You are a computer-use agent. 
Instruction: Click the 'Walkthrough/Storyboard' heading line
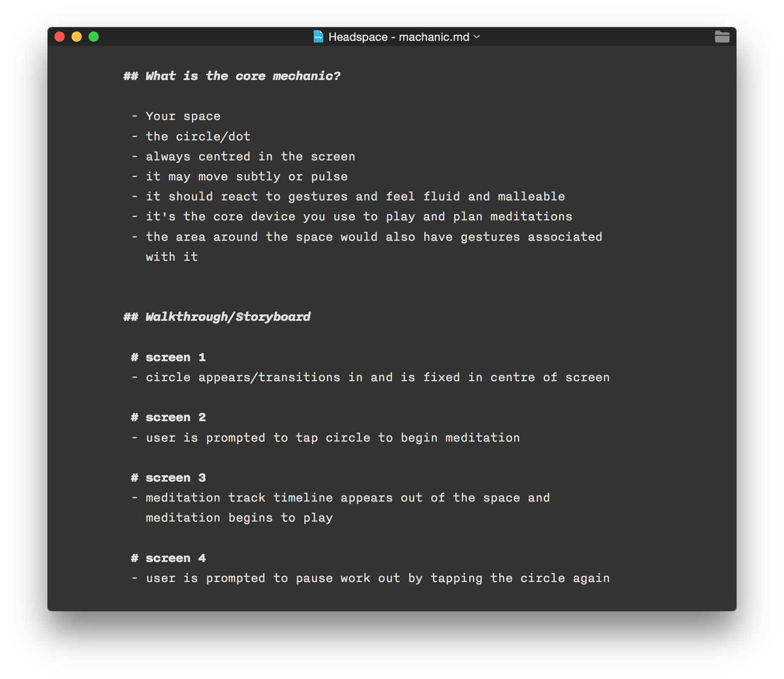pos(217,317)
